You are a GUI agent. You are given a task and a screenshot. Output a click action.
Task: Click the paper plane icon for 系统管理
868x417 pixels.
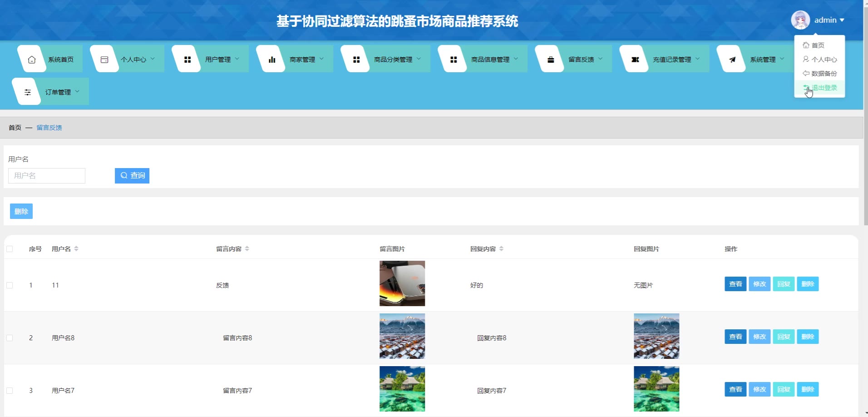click(732, 60)
